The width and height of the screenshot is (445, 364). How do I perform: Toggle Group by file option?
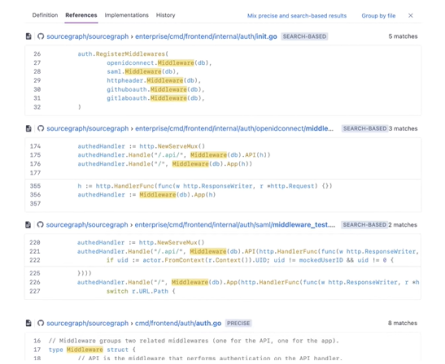point(378,16)
